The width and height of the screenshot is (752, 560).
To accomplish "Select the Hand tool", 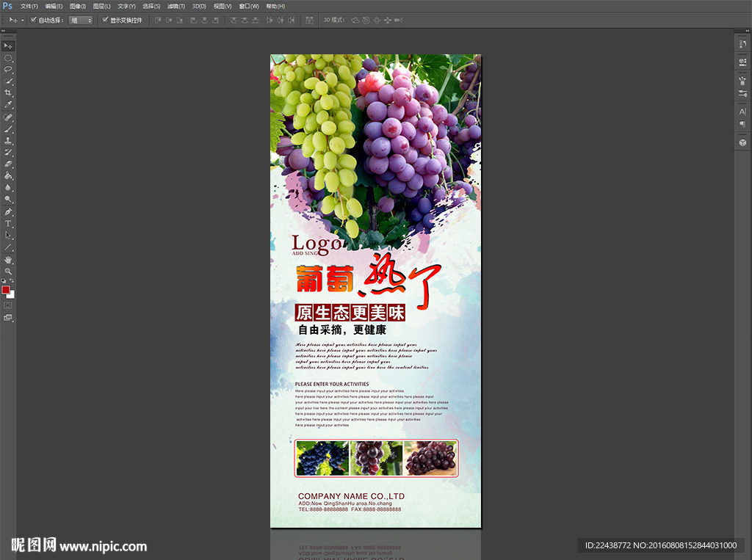I will pos(8,260).
